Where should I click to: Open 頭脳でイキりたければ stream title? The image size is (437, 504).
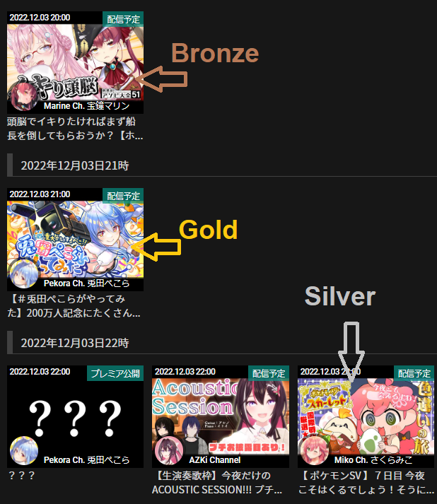(75, 129)
